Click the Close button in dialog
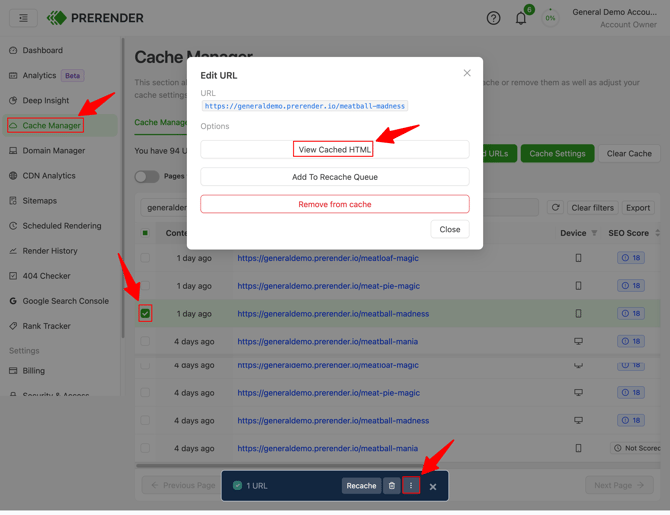This screenshot has height=515, width=670. tap(450, 230)
